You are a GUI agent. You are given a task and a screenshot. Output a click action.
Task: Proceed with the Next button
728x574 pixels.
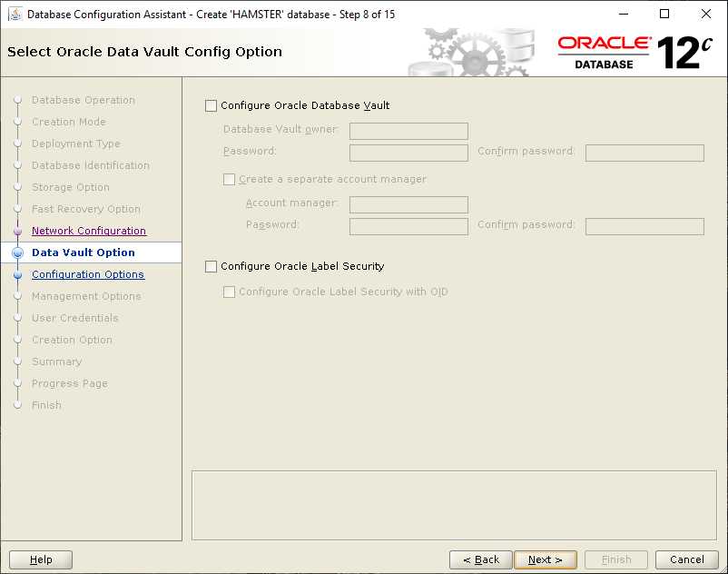pyautogui.click(x=546, y=559)
